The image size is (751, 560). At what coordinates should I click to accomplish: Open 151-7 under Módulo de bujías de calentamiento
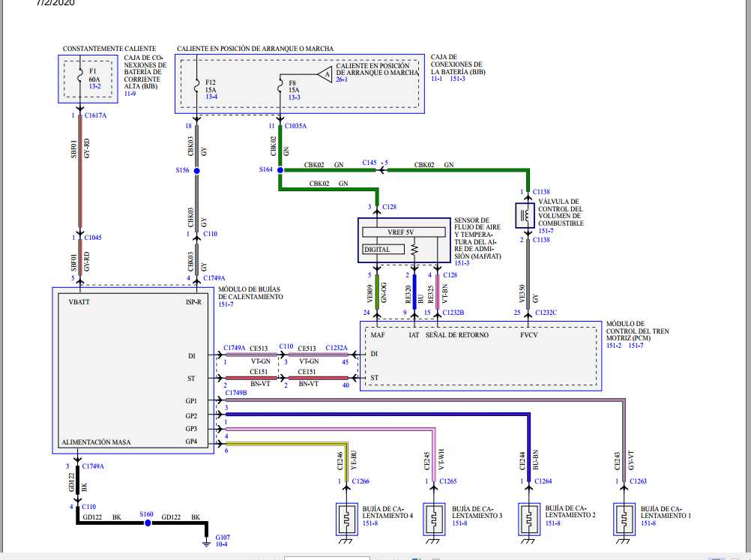click(226, 304)
